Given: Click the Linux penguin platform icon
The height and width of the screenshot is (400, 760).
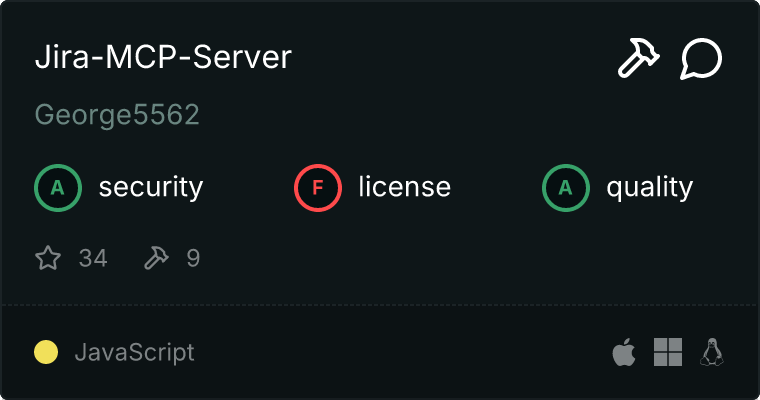Looking at the screenshot, I should (x=712, y=352).
